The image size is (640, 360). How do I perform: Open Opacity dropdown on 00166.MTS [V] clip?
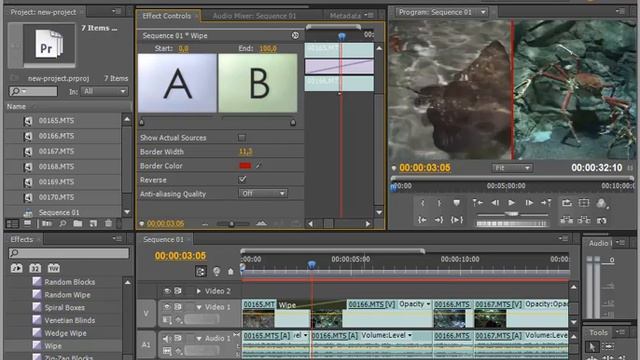(x=428, y=304)
